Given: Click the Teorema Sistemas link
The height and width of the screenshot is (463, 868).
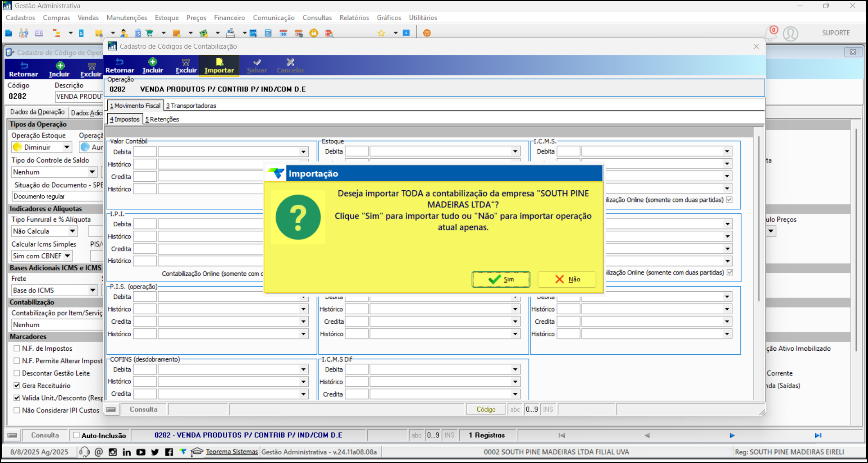Looking at the screenshot, I should tap(232, 452).
